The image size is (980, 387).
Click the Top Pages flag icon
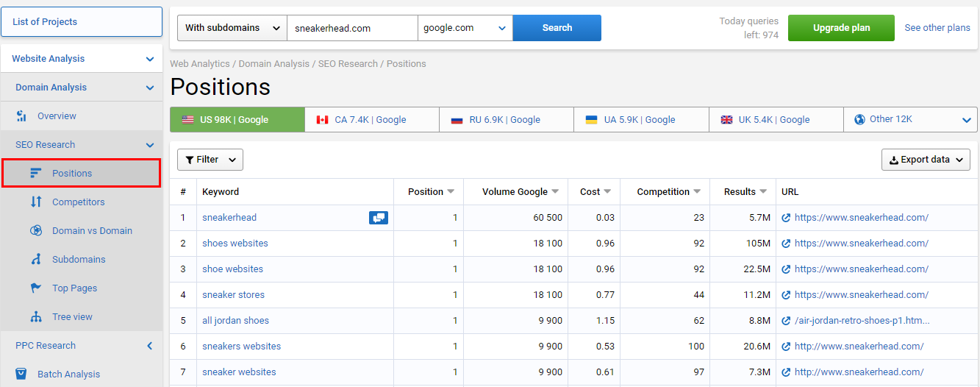coord(36,288)
